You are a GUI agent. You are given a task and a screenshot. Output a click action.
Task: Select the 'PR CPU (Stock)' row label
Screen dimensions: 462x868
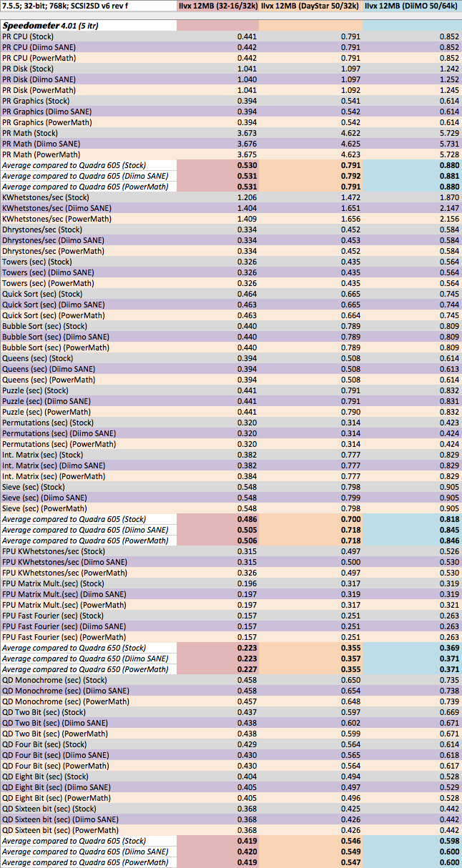click(28, 36)
